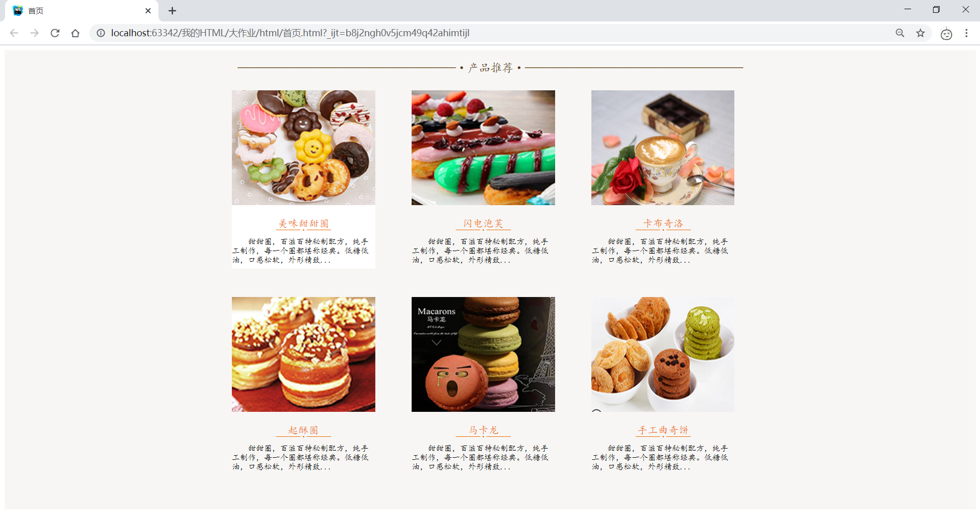Click the description under 起酥圈
Image resolution: width=980 pixels, height=519 pixels.
click(x=301, y=457)
